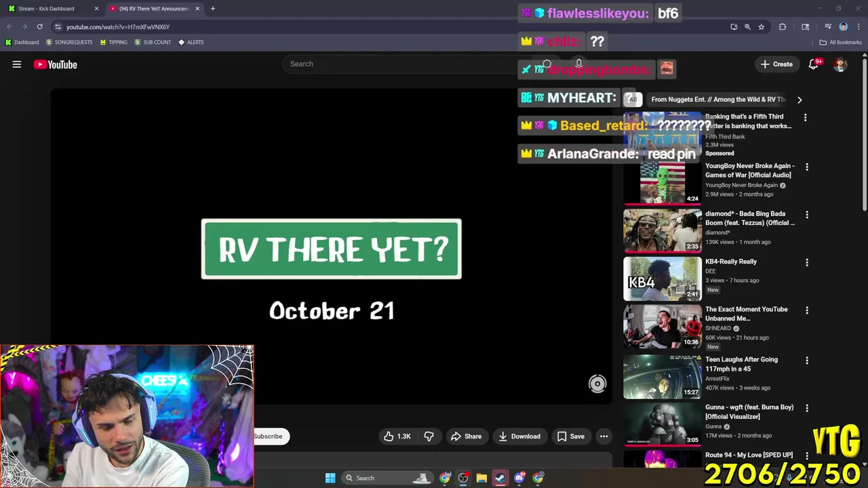The image size is (868, 488).
Task: Open the TIPPING bookmark
Action: point(113,42)
